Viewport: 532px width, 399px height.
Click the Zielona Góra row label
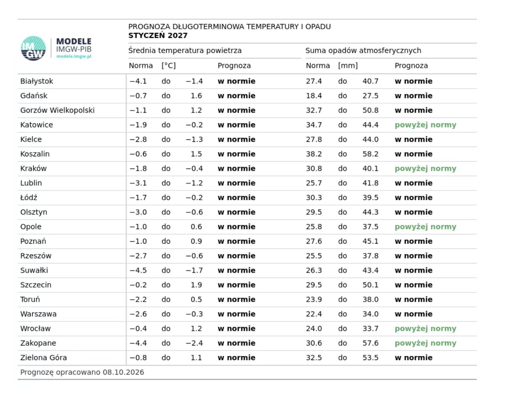coord(43,358)
